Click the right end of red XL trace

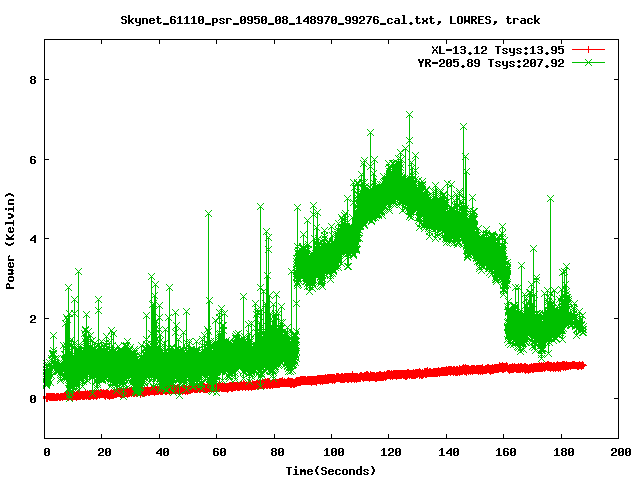(582, 365)
